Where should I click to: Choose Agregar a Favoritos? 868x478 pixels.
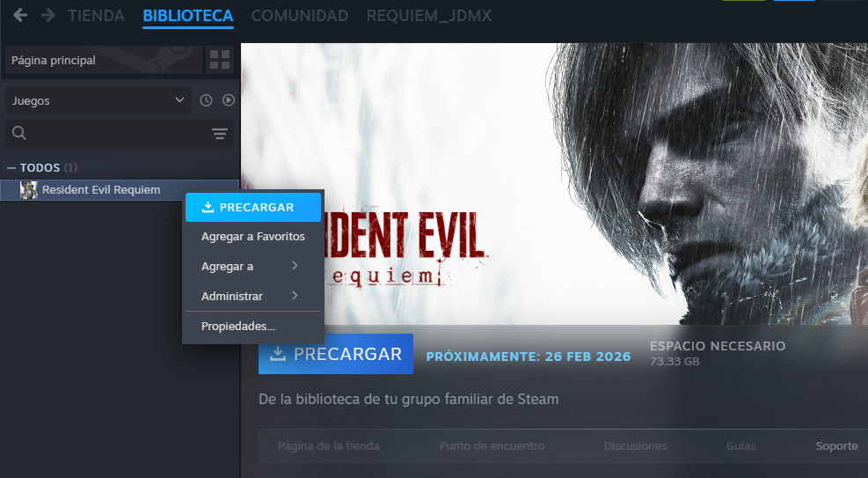point(252,237)
